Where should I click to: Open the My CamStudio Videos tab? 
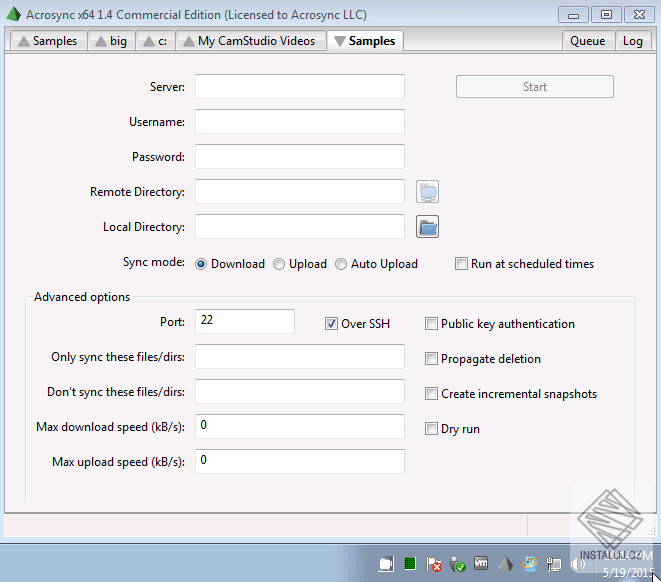click(251, 41)
